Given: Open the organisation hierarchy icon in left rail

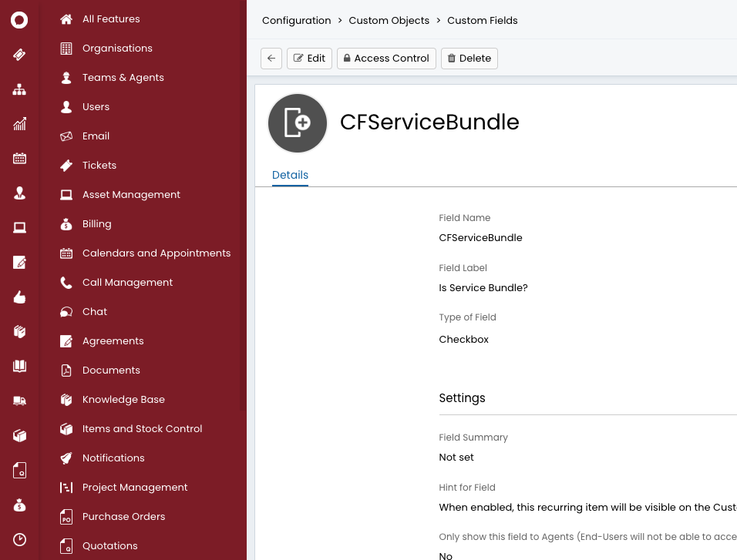Looking at the screenshot, I should click(19, 89).
